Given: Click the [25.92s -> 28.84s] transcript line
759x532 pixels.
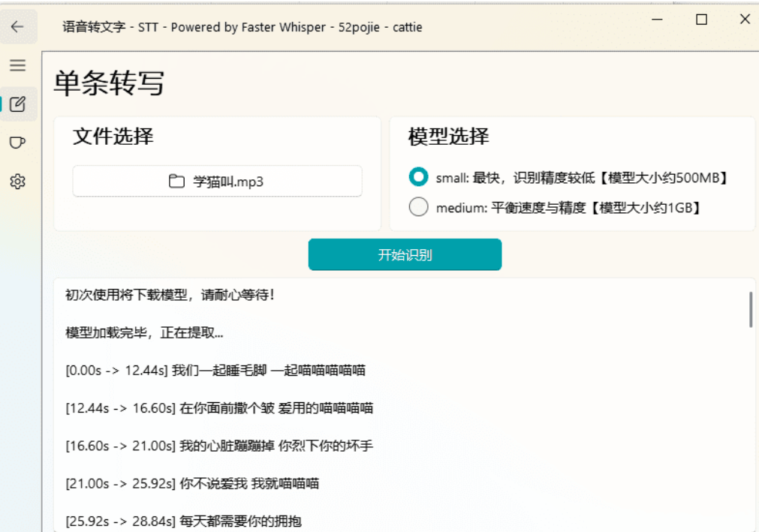Looking at the screenshot, I should point(183,521).
